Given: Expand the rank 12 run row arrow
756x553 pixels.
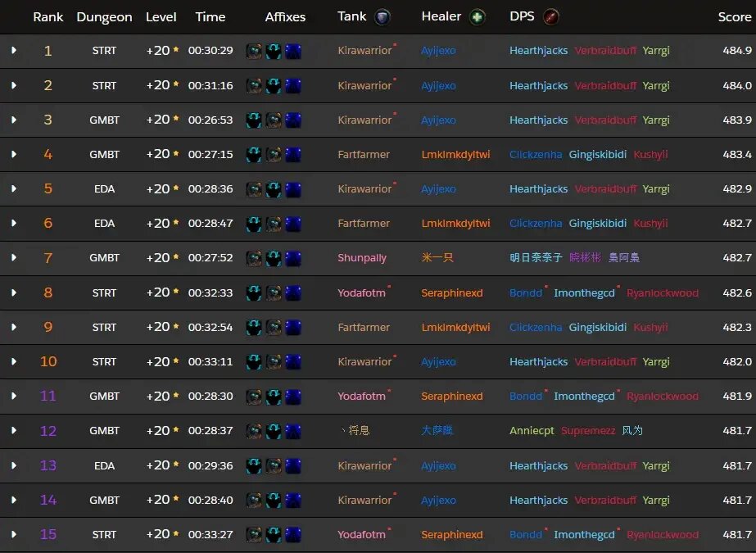Looking at the screenshot, I should 13,431.
